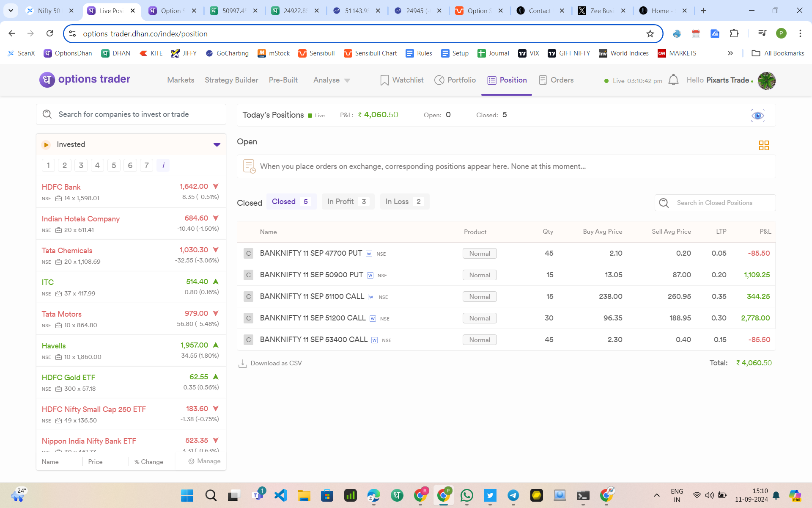Select the Position tab
The width and height of the screenshot is (812, 508).
point(507,80)
